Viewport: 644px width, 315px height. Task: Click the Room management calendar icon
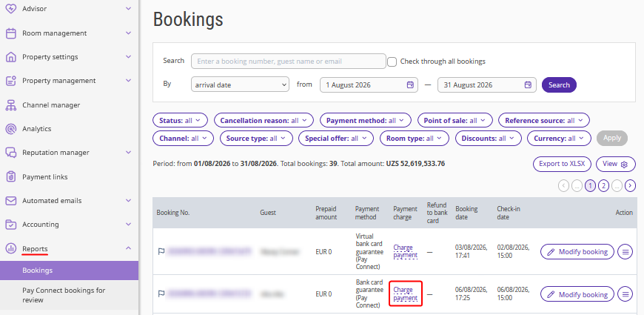(11, 33)
